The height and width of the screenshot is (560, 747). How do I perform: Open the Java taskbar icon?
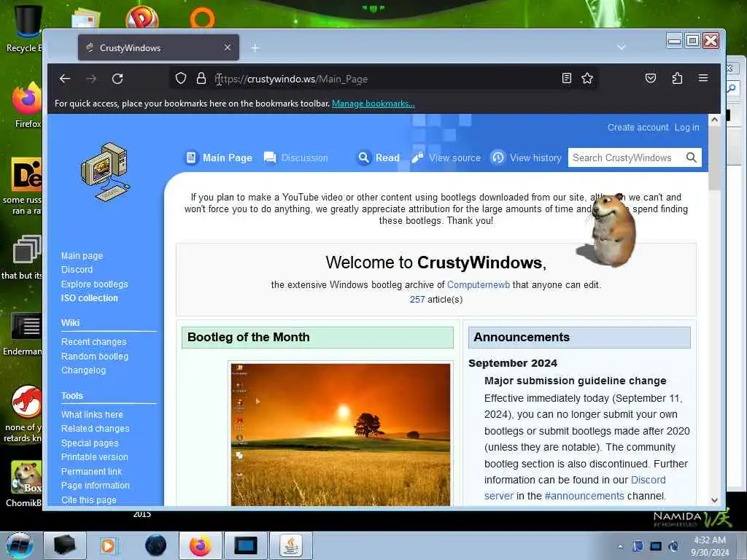point(291,545)
